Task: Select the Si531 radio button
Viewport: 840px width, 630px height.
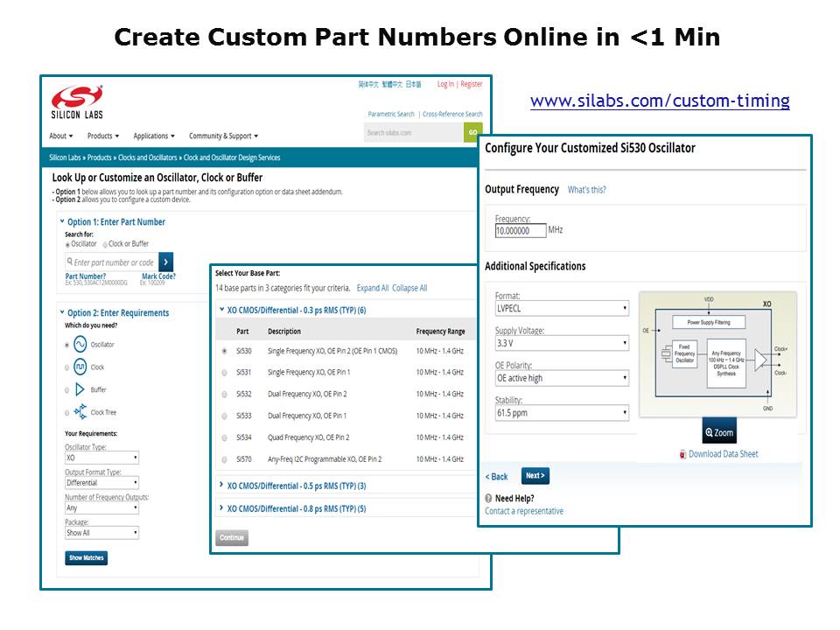Action: point(225,373)
